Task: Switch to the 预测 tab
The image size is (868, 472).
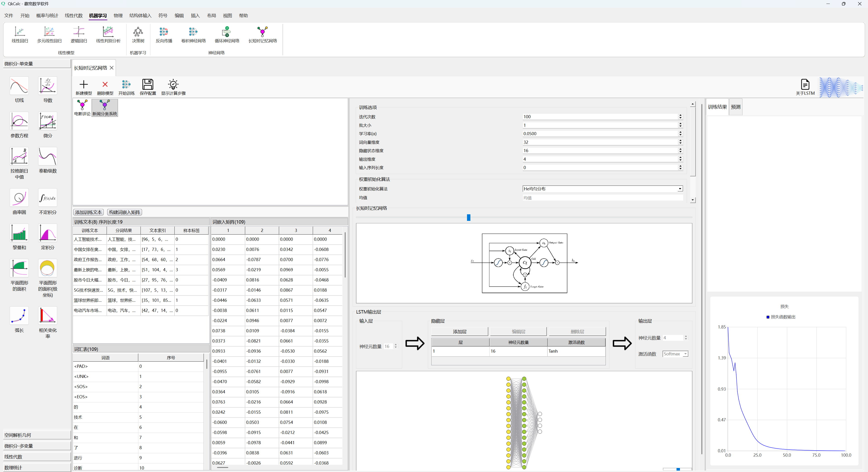Action: click(735, 107)
